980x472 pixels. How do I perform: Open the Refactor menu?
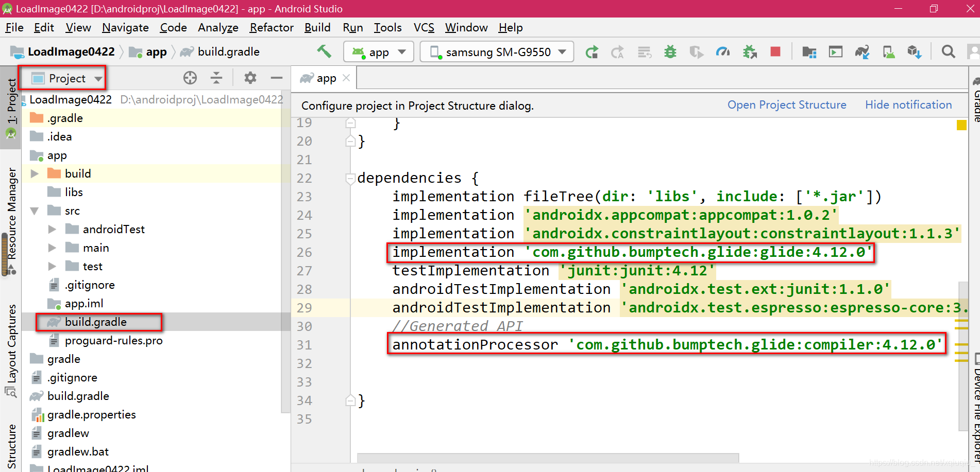tap(272, 27)
